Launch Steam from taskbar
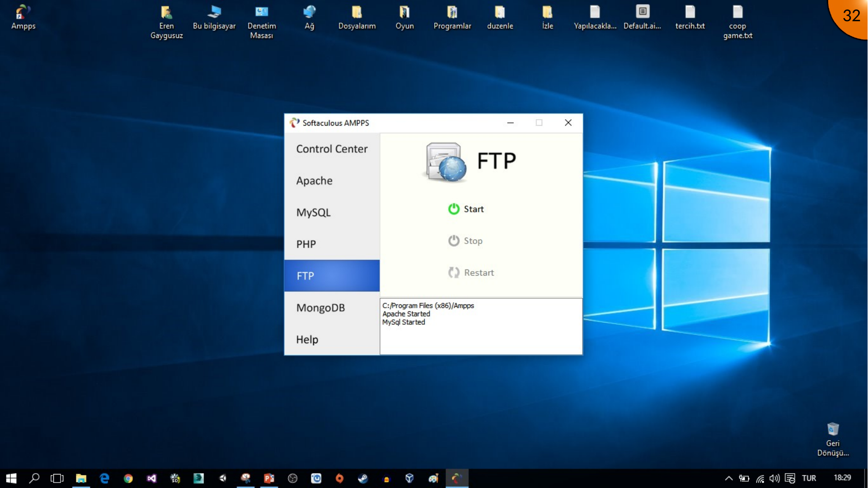868x488 pixels. (x=363, y=478)
